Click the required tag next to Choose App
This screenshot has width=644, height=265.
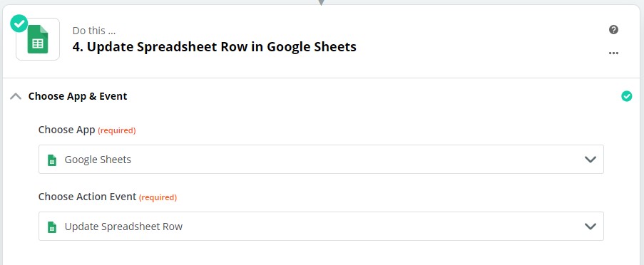point(117,130)
